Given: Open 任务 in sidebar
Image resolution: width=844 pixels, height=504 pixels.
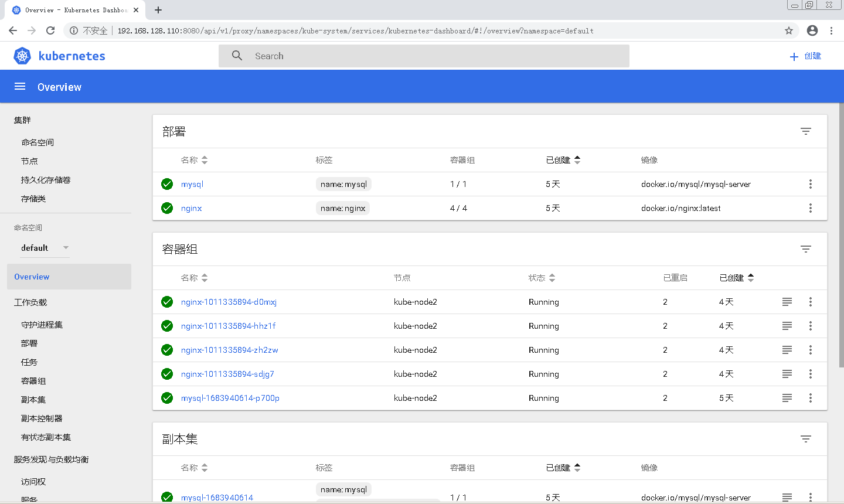Looking at the screenshot, I should [x=29, y=362].
